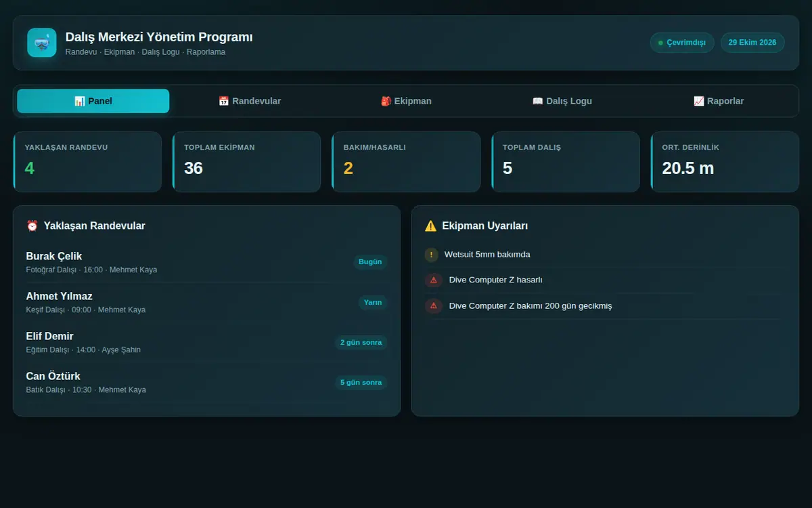The image size is (812, 508).
Task: Go to the Dalış Logu tab
Action: point(562,101)
